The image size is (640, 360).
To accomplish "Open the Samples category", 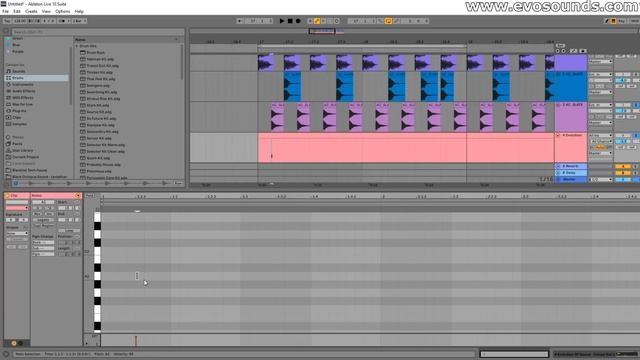I will click(19, 124).
